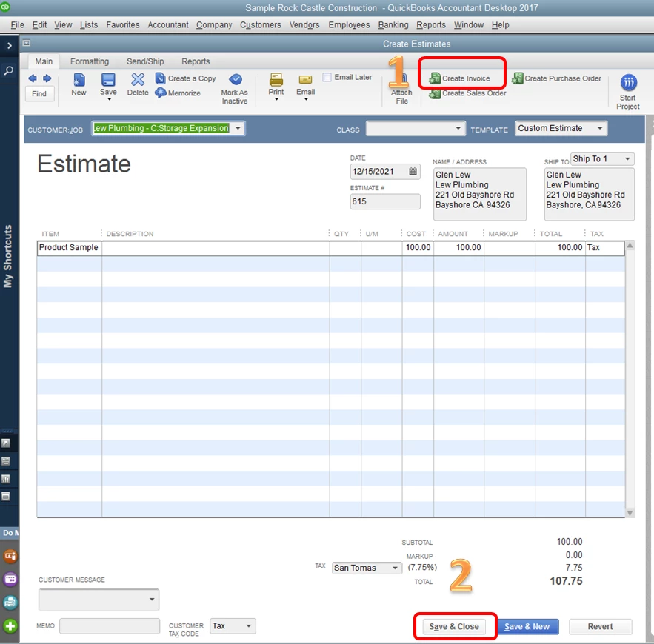The image size is (654, 644).
Task: Click the teal printer icon in sidebar
Action: coord(10,603)
